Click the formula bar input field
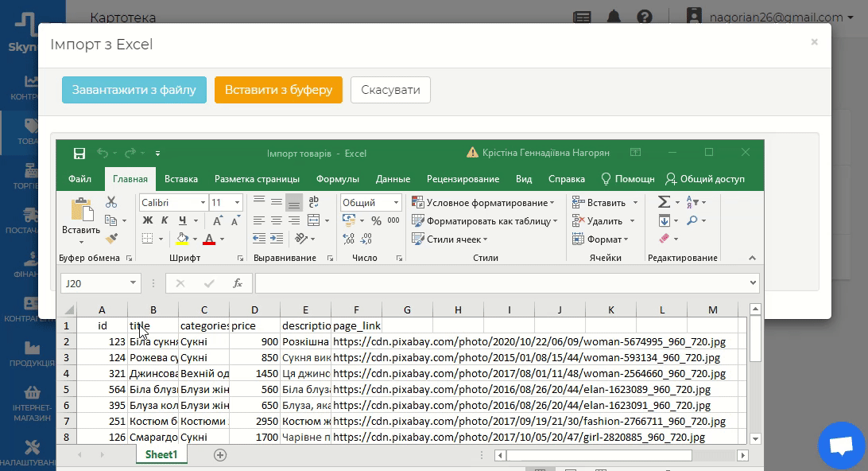The width and height of the screenshot is (868, 471). click(x=501, y=283)
